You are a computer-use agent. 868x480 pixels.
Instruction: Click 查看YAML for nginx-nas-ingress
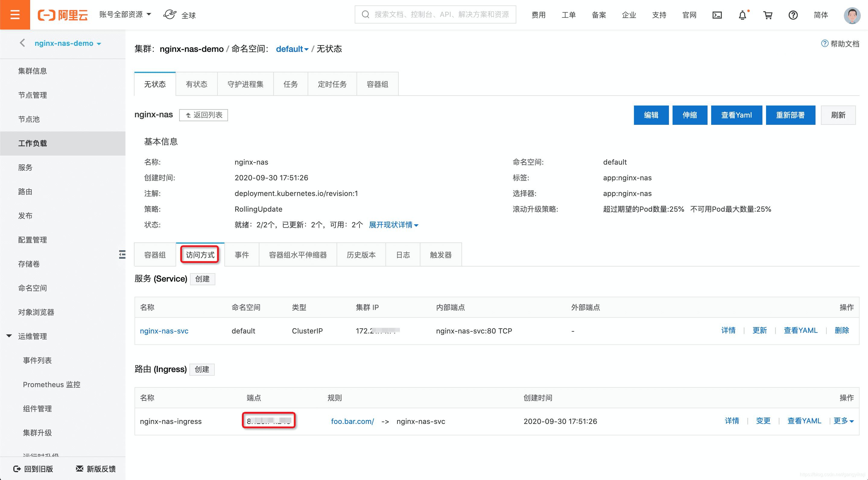click(x=804, y=421)
